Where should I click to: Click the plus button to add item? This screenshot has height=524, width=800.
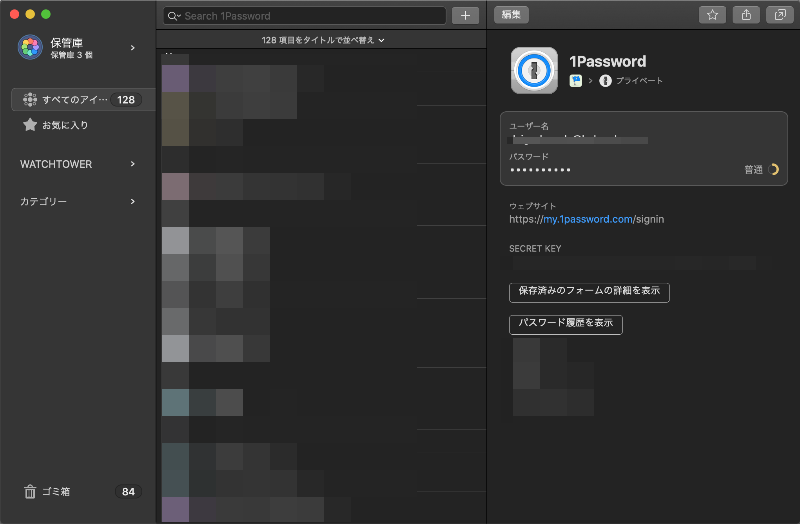pos(465,16)
